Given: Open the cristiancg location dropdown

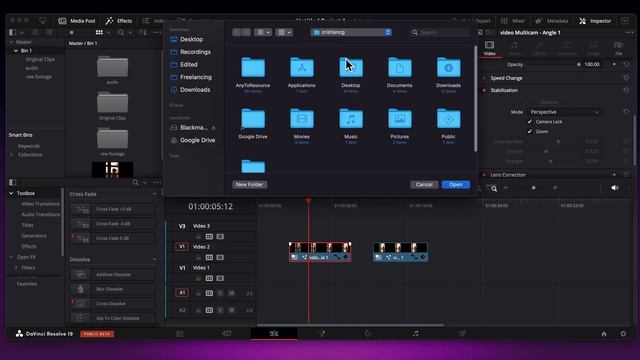Looking at the screenshot, I should 351,32.
